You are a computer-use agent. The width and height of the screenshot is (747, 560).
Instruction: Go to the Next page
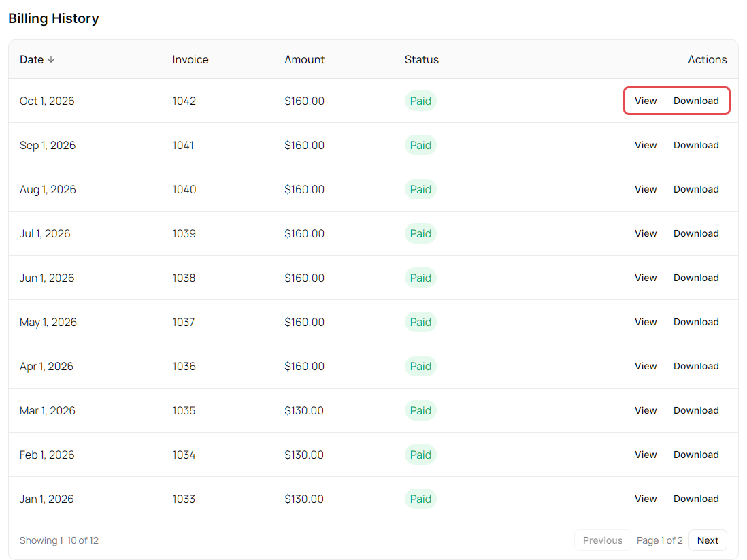(x=708, y=540)
